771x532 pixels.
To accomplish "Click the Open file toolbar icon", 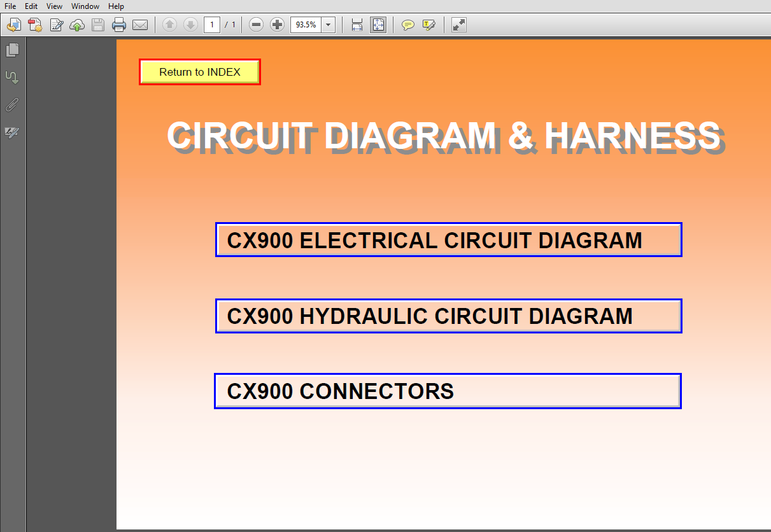I will tap(14, 25).
